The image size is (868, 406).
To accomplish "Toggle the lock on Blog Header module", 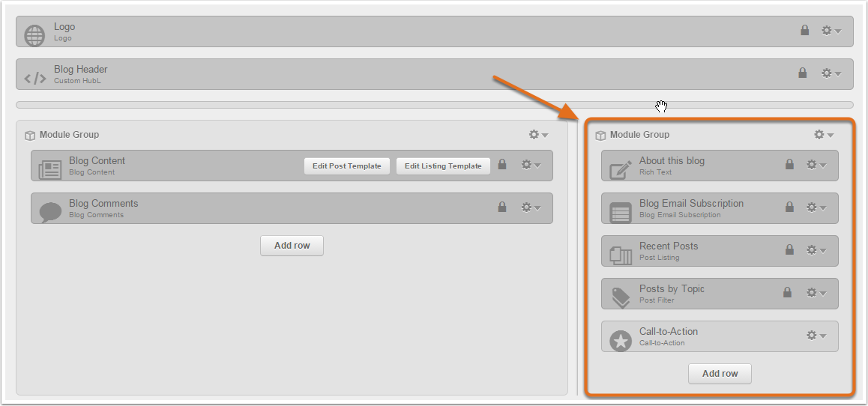I will point(802,73).
